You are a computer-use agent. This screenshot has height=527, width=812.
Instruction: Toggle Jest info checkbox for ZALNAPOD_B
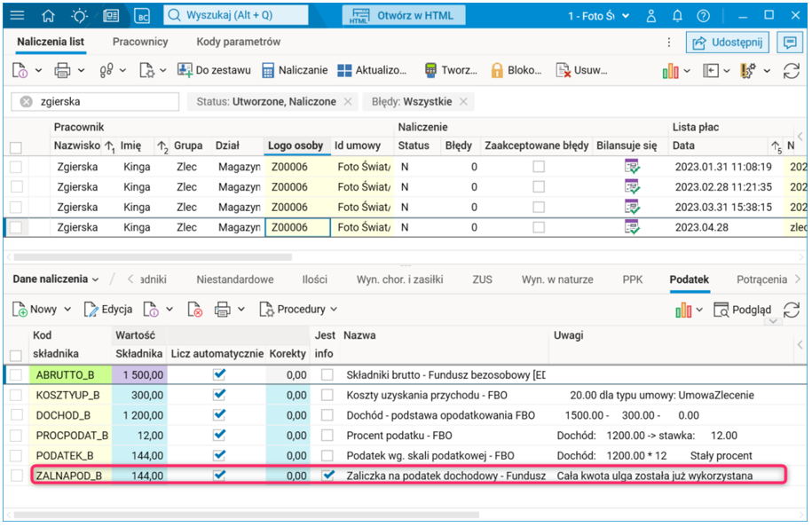(329, 476)
